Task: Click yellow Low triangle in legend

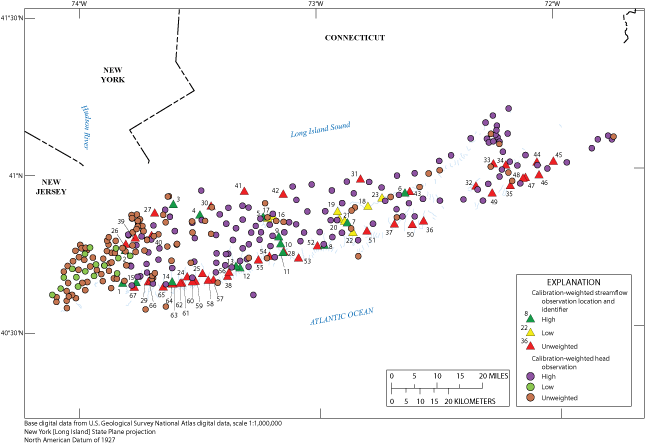Action: pos(532,332)
